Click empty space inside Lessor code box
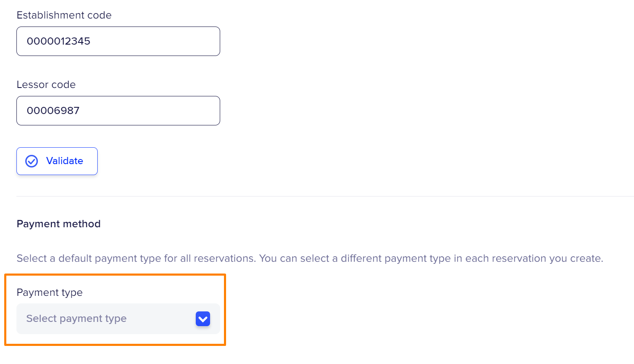Viewport: 634px width, 364px height. click(168, 111)
